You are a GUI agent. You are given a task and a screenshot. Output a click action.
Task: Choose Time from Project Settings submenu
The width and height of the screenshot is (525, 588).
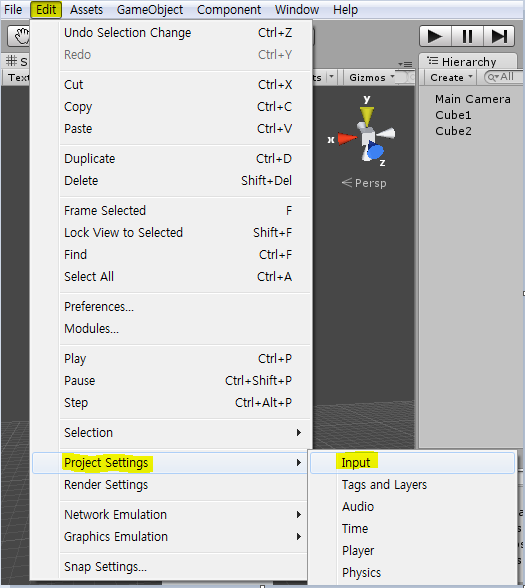(x=412, y=529)
